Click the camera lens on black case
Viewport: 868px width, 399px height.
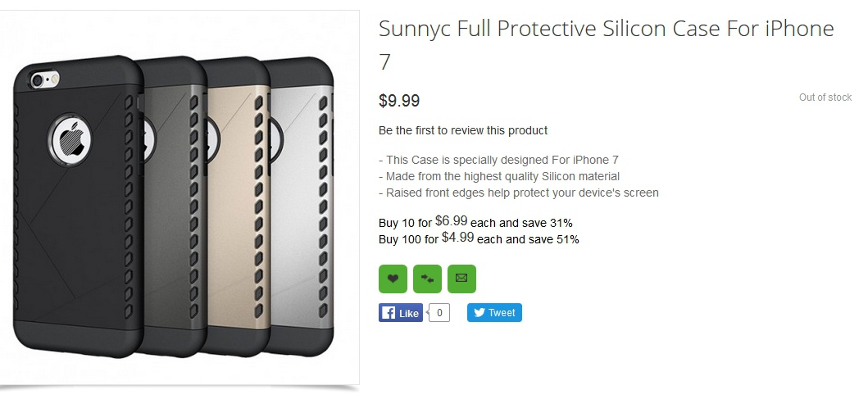pos(36,80)
